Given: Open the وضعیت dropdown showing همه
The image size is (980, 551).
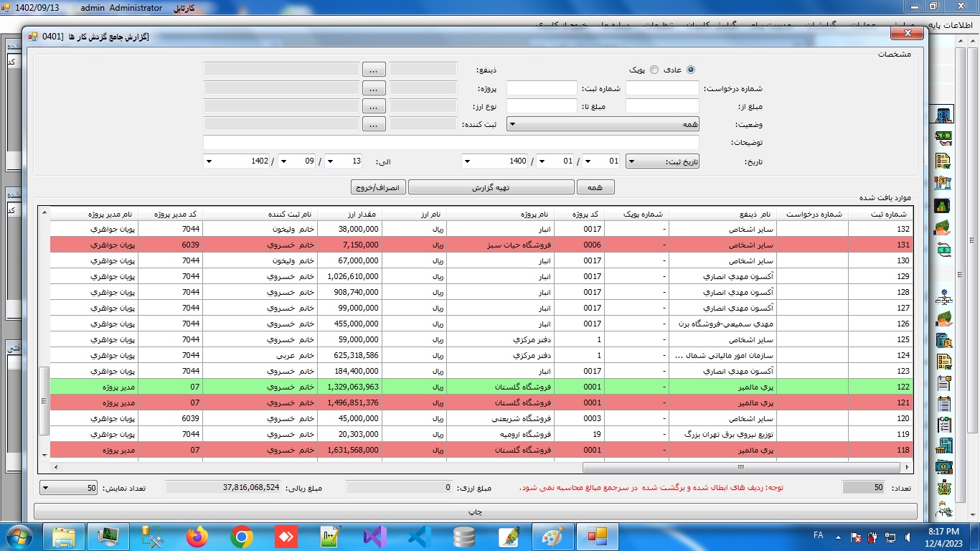Looking at the screenshot, I should (x=603, y=124).
